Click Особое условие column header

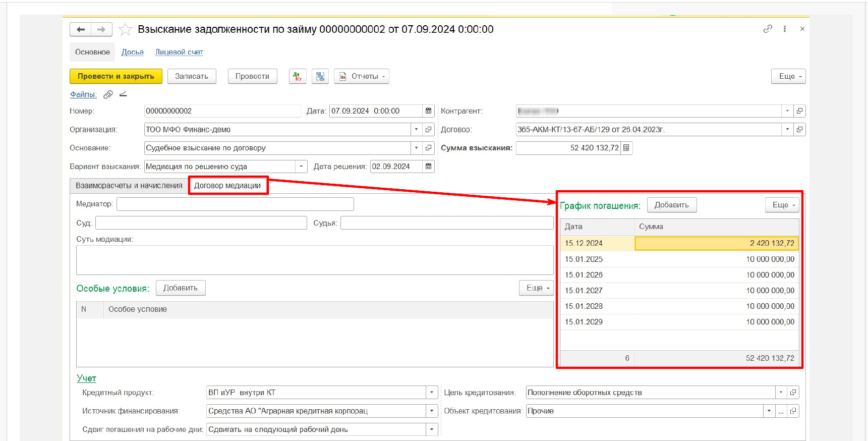pyautogui.click(x=328, y=309)
